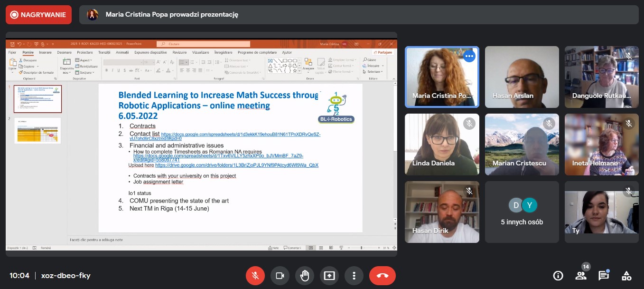Select the star shape in shapes gallery
Viewport: 644px width, 289px height.
point(294,70)
